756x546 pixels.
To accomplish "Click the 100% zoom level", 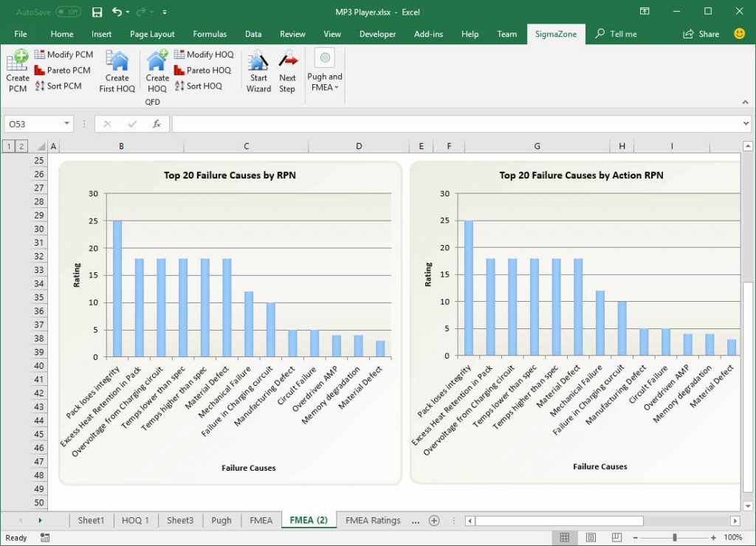I will click(733, 537).
